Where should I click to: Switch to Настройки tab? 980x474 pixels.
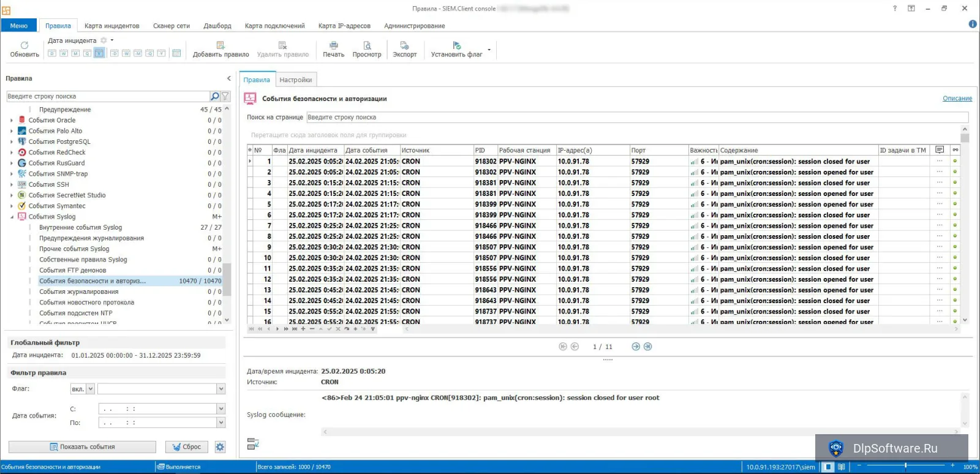296,80
